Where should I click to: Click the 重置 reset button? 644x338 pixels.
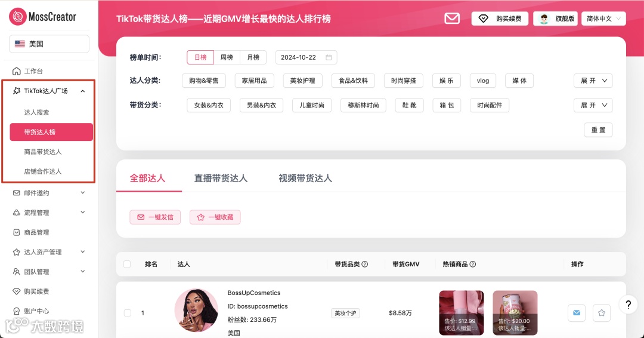point(599,130)
